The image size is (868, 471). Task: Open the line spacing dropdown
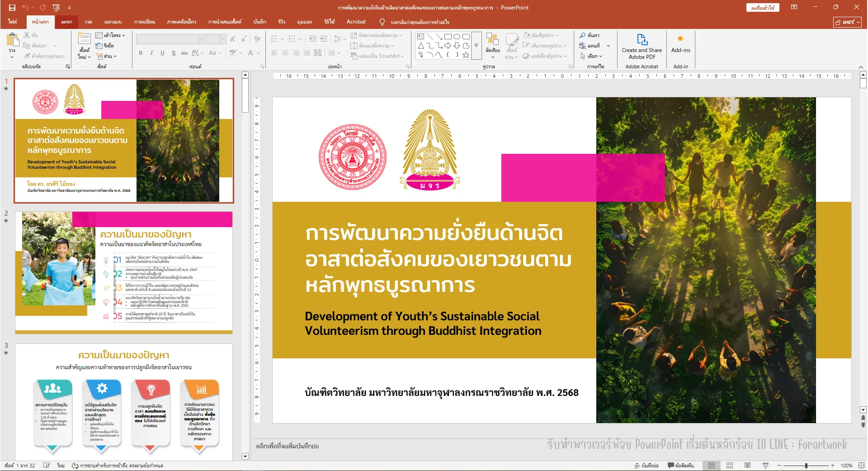coord(340,39)
